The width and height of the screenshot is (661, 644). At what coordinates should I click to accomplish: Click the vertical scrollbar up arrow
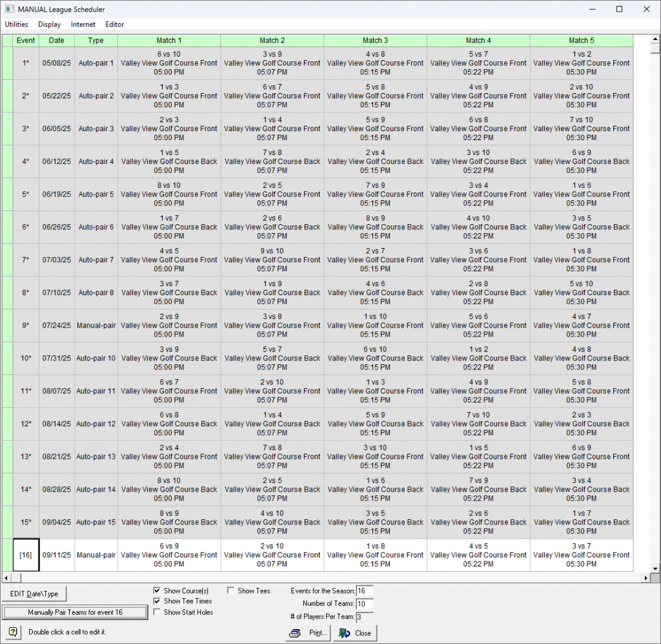[x=655, y=39]
